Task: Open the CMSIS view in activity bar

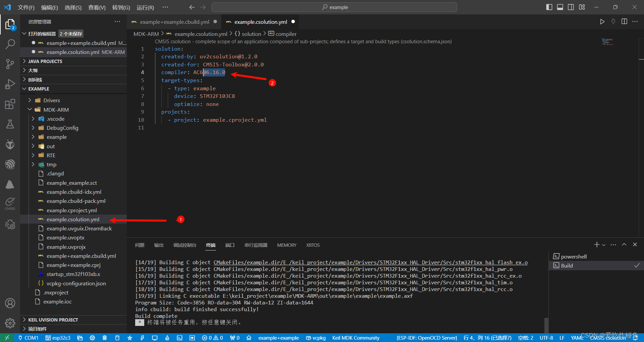Action: pos(10,203)
